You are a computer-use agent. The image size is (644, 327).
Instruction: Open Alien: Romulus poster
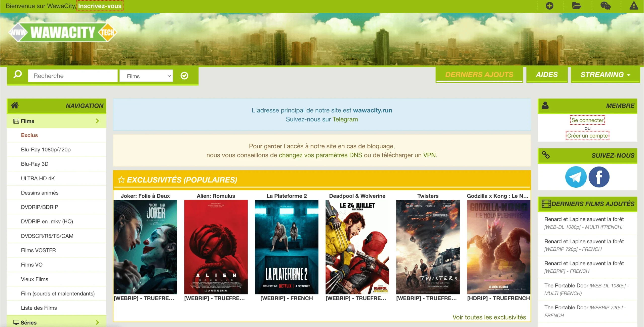pyautogui.click(x=216, y=247)
